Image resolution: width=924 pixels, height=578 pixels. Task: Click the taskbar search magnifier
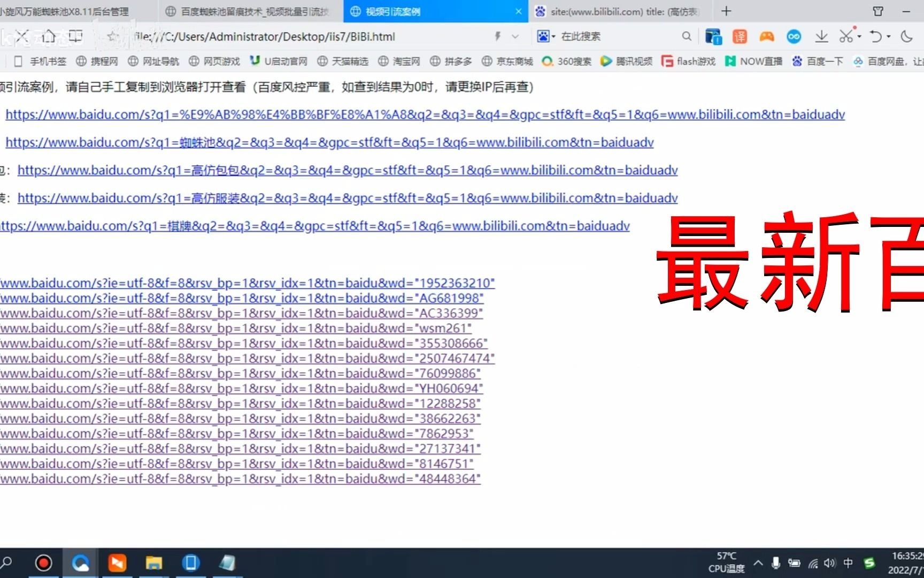click(x=6, y=563)
